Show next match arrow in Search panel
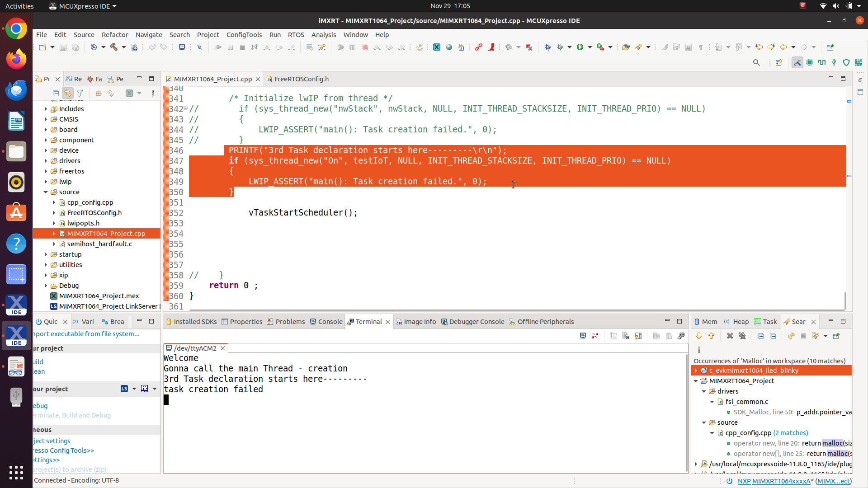The image size is (868, 488). click(699, 336)
